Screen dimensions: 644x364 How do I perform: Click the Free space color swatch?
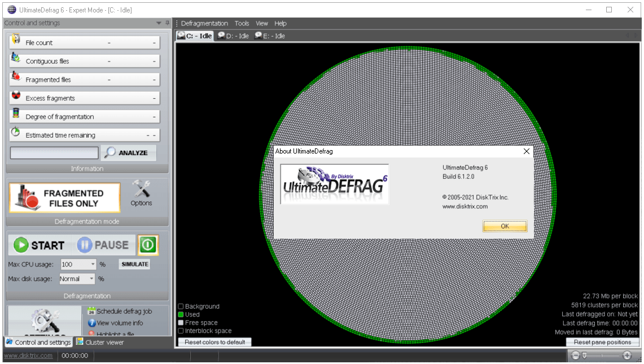pyautogui.click(x=181, y=323)
